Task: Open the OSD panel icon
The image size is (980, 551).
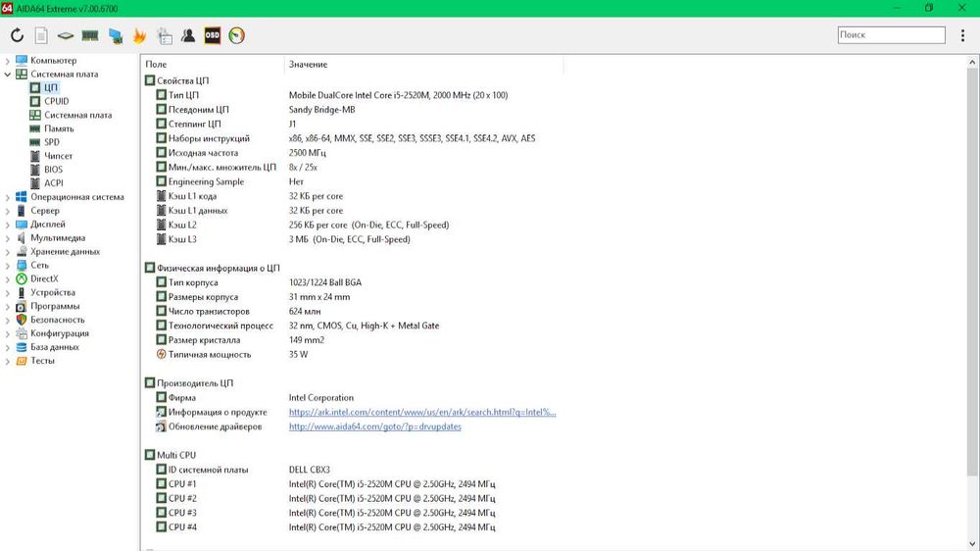Action: pos(213,35)
